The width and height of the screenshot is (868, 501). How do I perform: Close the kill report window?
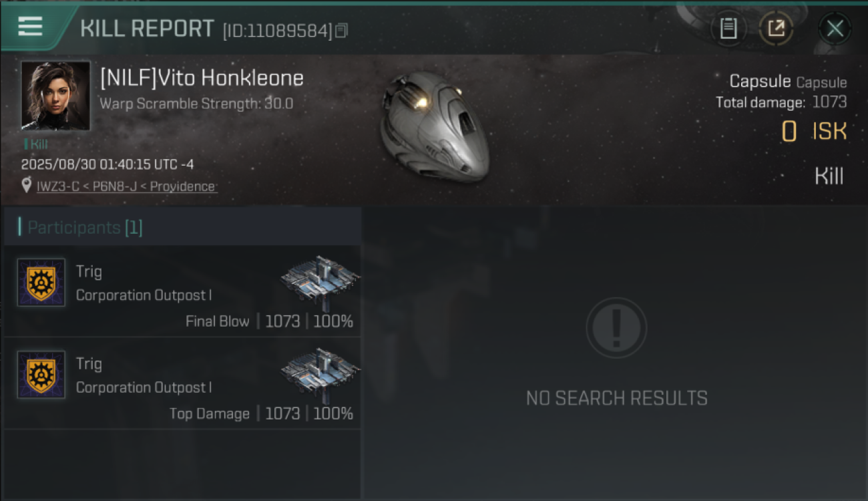point(835,29)
